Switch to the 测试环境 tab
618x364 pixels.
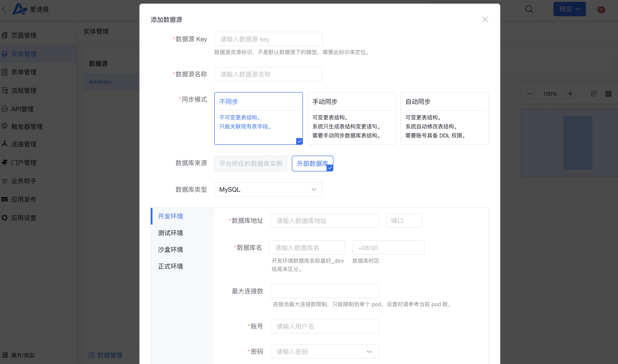[x=182, y=233]
